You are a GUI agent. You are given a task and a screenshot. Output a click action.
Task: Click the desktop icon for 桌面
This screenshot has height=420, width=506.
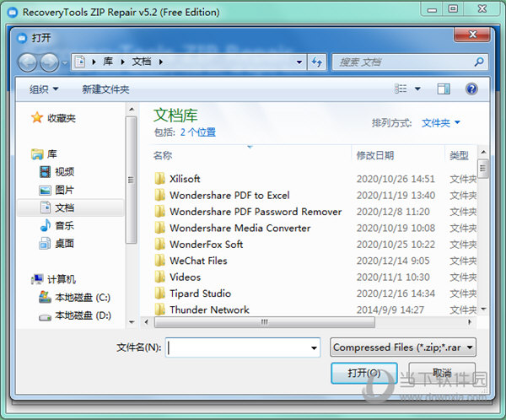tap(45, 244)
